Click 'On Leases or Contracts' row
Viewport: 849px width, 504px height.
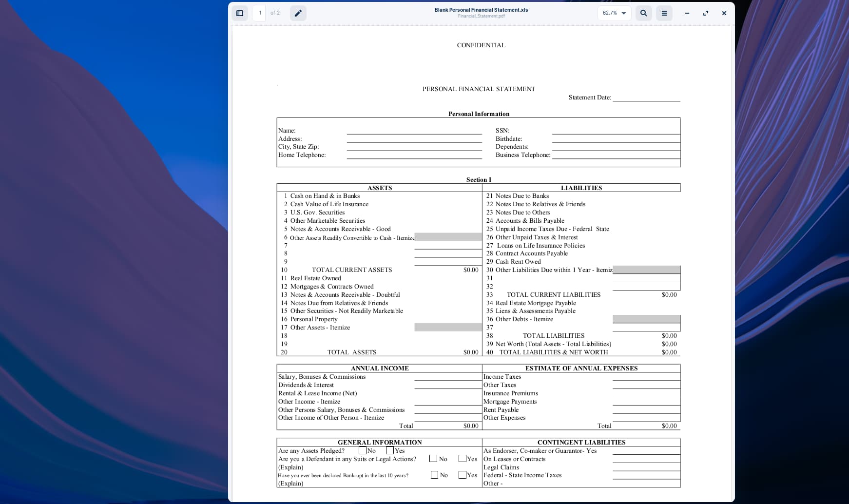click(x=514, y=459)
